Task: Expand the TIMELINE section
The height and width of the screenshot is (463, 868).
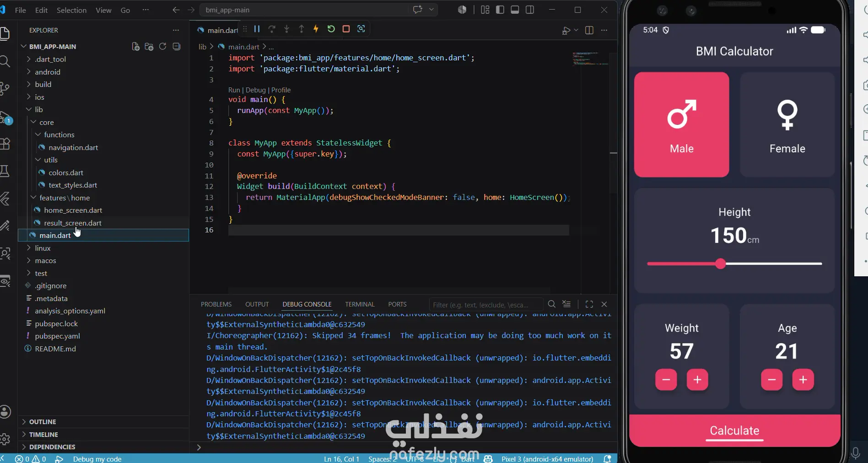Action: coord(43,435)
